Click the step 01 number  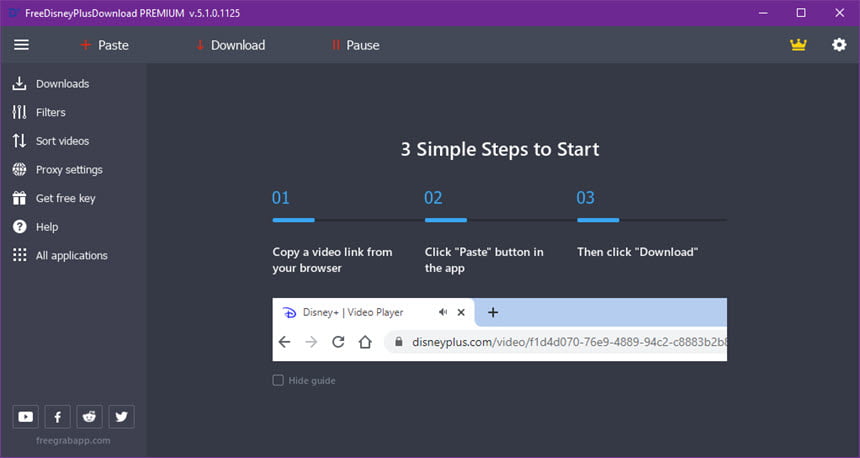coord(281,197)
